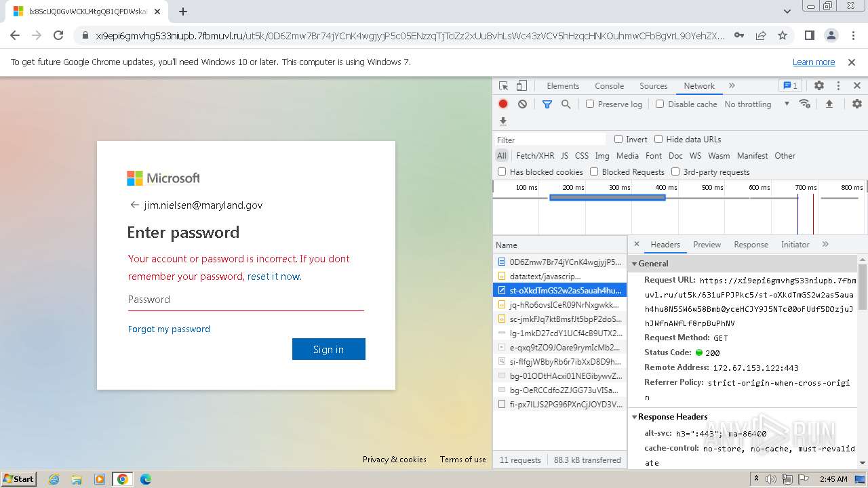
Task: Focus the network Filter text box
Action: [551, 140]
